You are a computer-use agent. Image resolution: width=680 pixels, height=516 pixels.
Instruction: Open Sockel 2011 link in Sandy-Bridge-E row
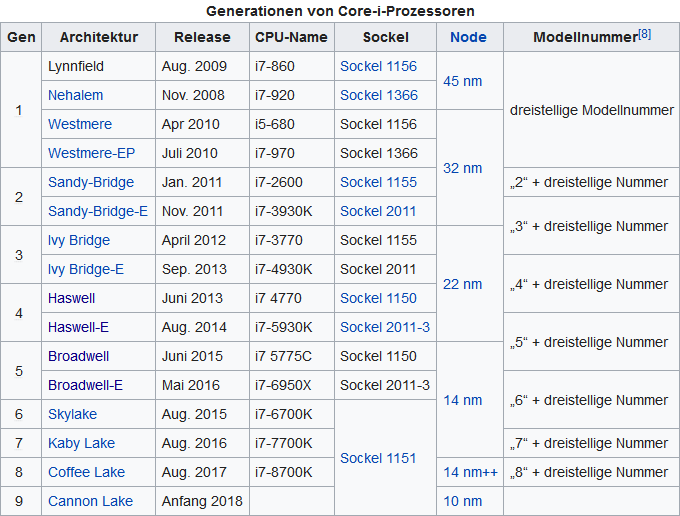[x=378, y=211]
